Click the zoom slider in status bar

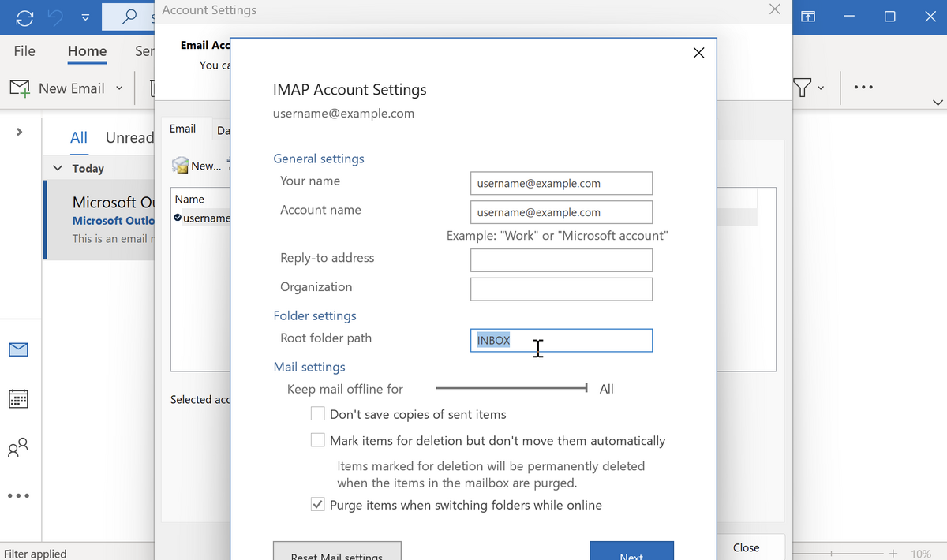837,554
